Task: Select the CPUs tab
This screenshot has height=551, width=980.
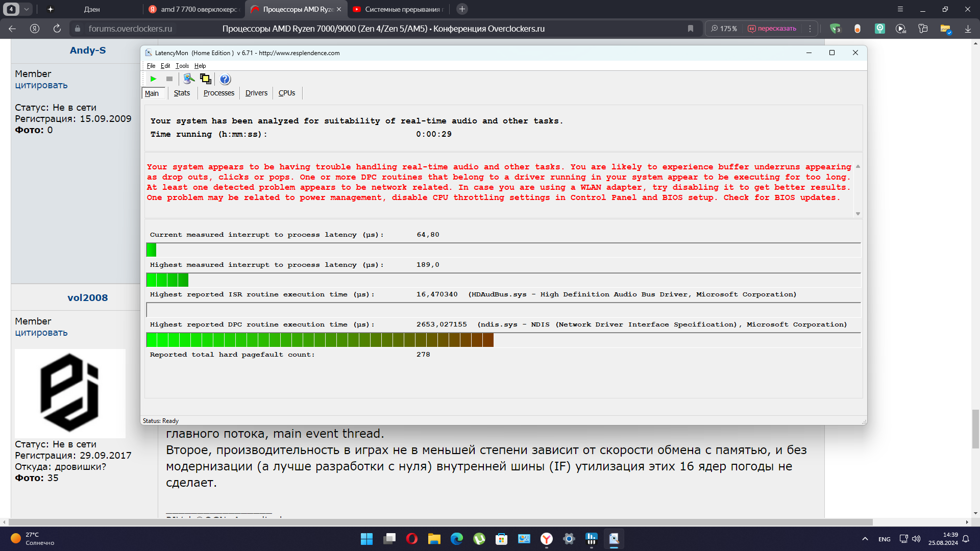Action: (287, 93)
